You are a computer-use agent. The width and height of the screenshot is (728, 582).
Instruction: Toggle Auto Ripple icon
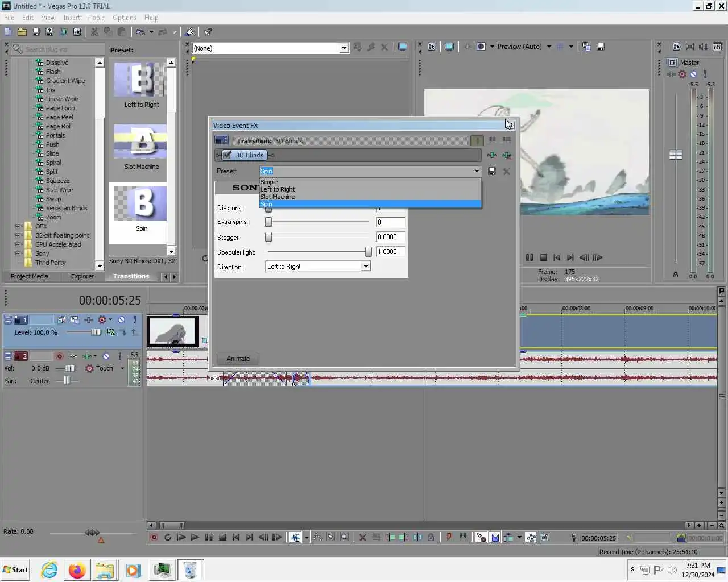pyautogui.click(x=509, y=537)
